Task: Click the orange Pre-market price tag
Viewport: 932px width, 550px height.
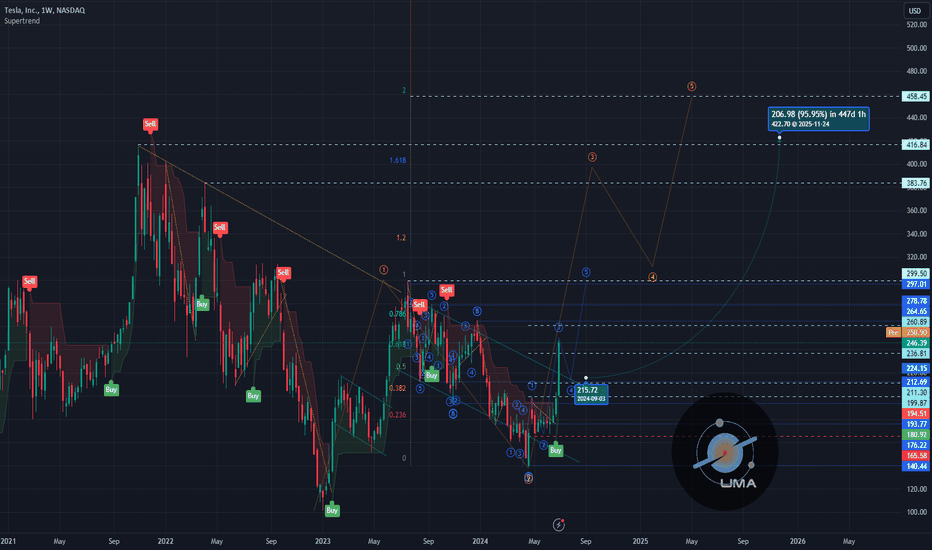Action: tap(893, 332)
